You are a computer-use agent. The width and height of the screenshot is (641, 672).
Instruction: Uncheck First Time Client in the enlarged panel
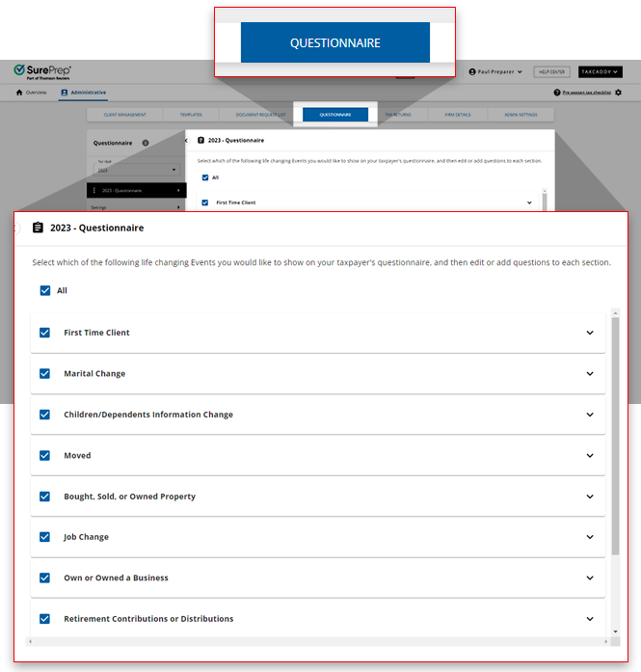pos(44,333)
